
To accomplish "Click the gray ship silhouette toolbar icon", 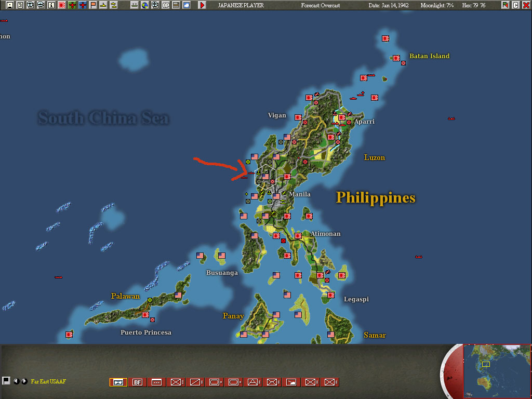I will coord(135,5).
